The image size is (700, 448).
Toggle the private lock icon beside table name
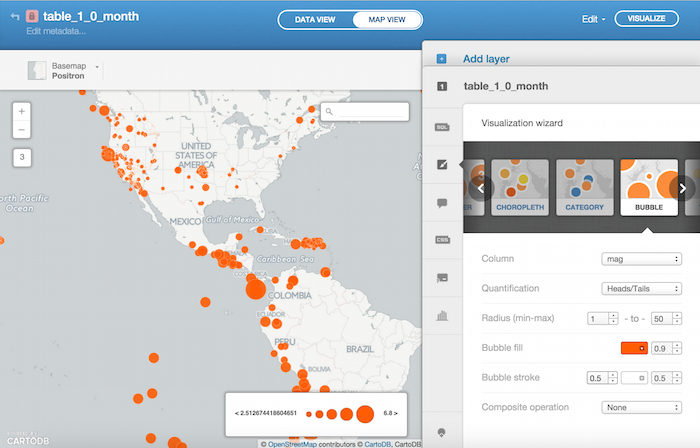pos(32,17)
